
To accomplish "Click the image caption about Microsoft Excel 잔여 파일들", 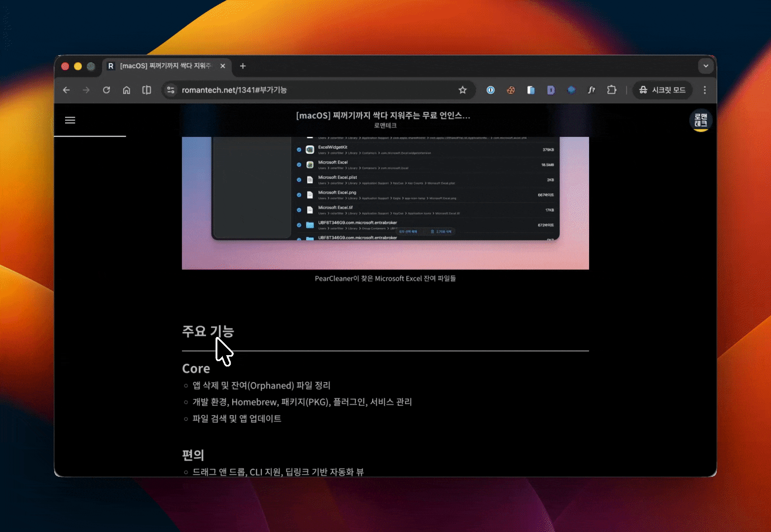I will 385,278.
